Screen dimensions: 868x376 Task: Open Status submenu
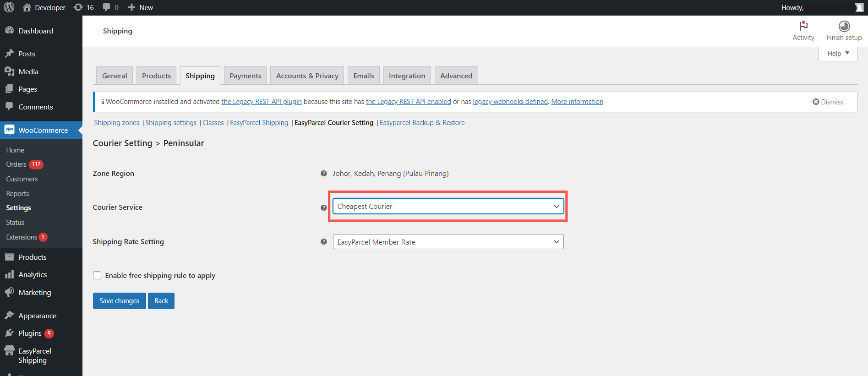point(15,223)
